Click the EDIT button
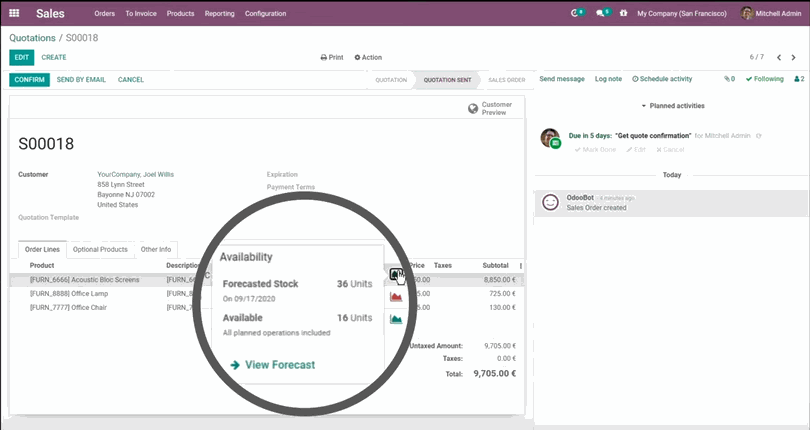 coord(22,57)
